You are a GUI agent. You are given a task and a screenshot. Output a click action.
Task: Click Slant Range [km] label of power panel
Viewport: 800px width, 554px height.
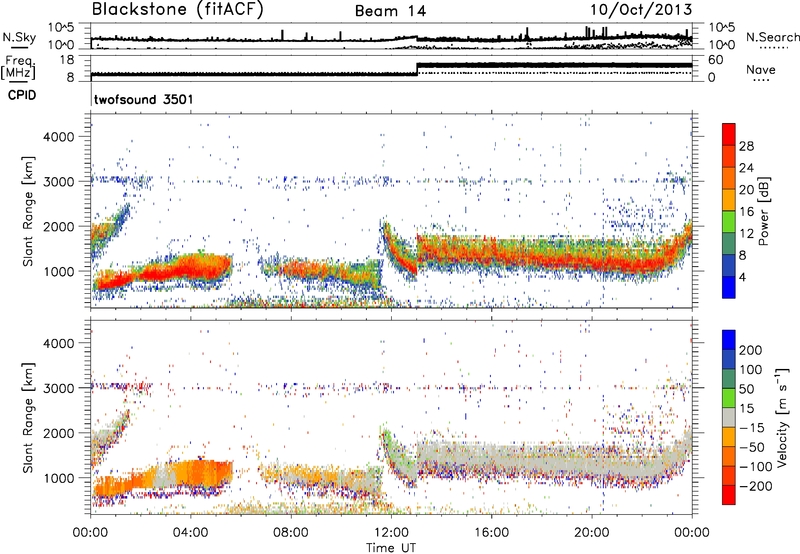click(28, 211)
